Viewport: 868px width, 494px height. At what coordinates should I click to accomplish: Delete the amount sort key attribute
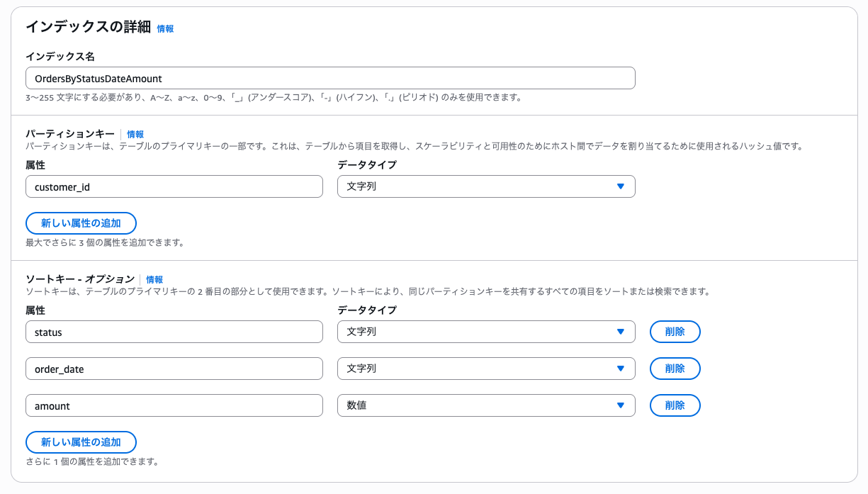click(x=675, y=405)
